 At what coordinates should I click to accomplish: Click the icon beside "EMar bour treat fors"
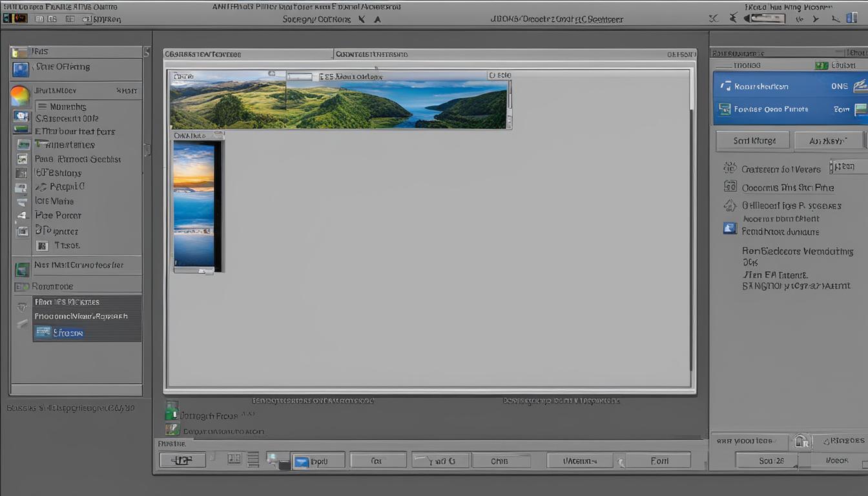(21, 130)
